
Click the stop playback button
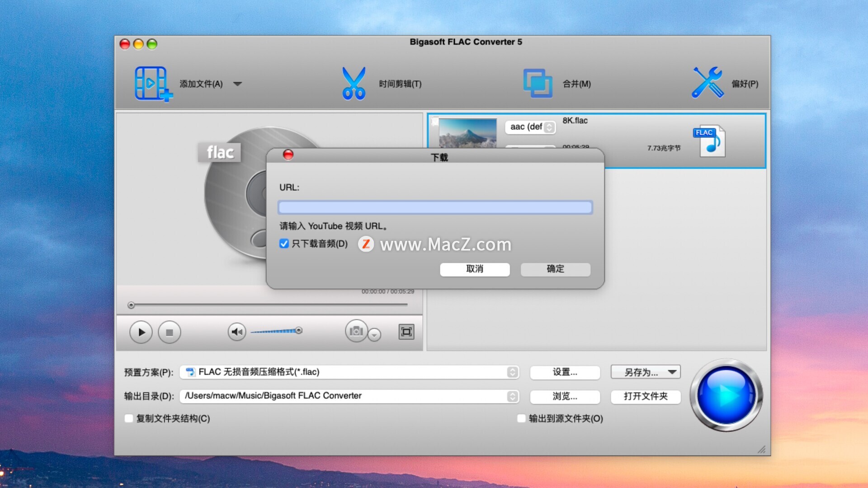coord(170,332)
